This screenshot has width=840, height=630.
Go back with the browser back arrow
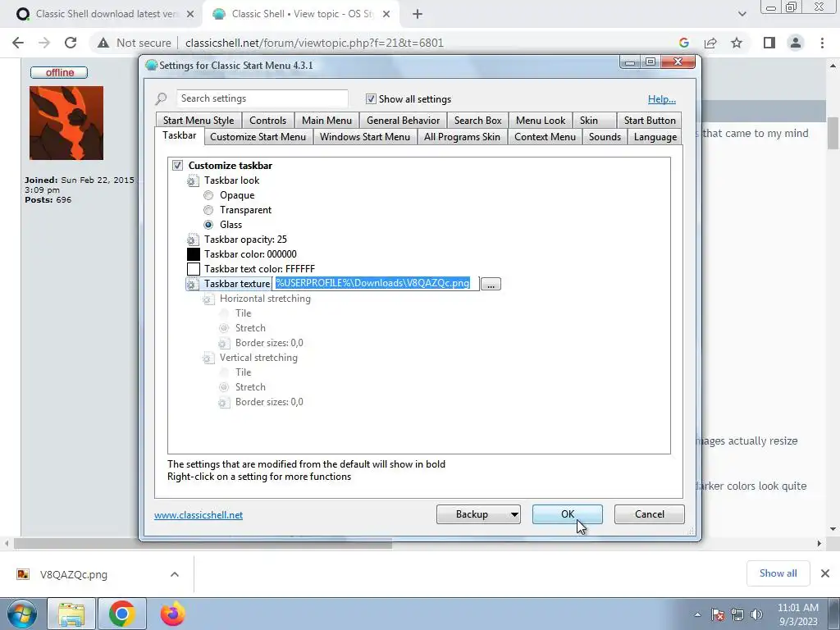coord(18,43)
